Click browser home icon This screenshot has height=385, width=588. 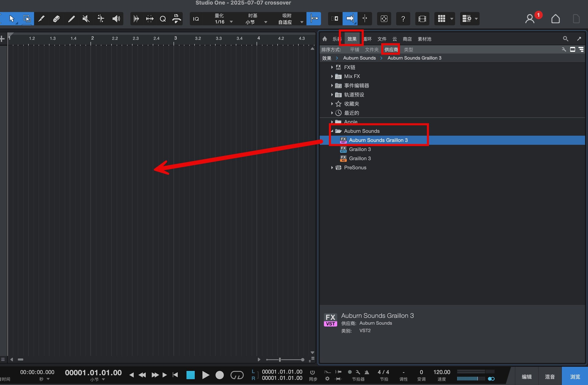pyautogui.click(x=325, y=39)
